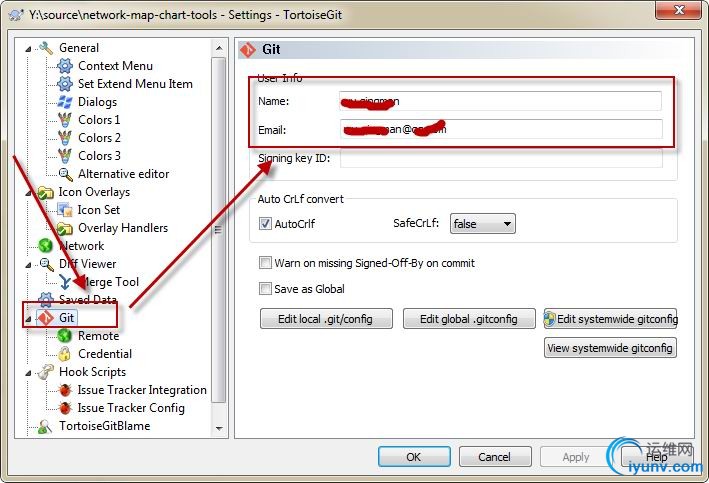
Task: Click the Alternative editor magnifier icon
Action: [66, 174]
